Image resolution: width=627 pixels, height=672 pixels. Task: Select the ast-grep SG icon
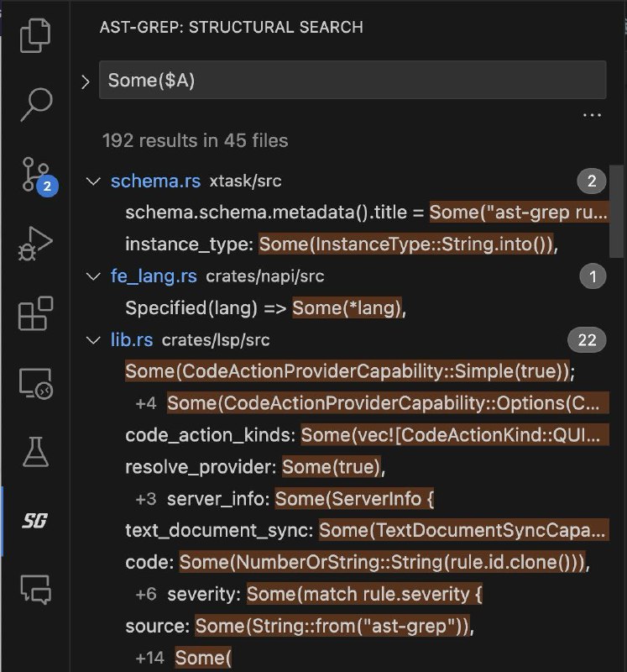36,521
